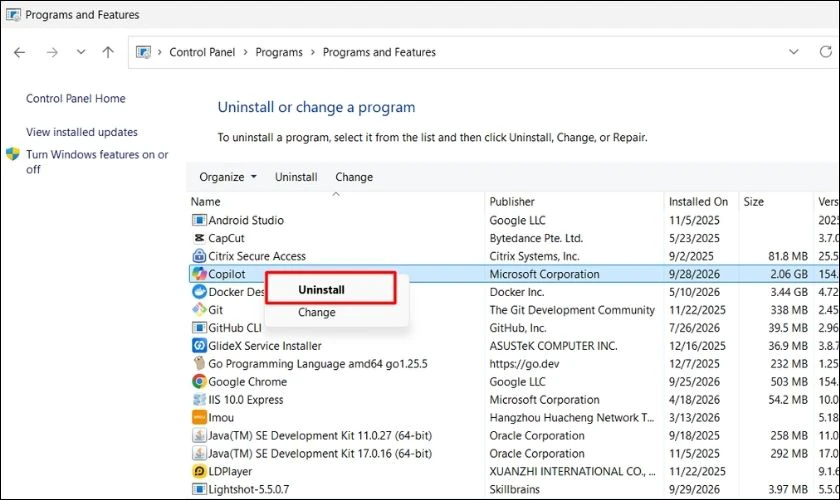The height and width of the screenshot is (500, 840).
Task: Select the Copilot program name
Action: click(x=227, y=274)
